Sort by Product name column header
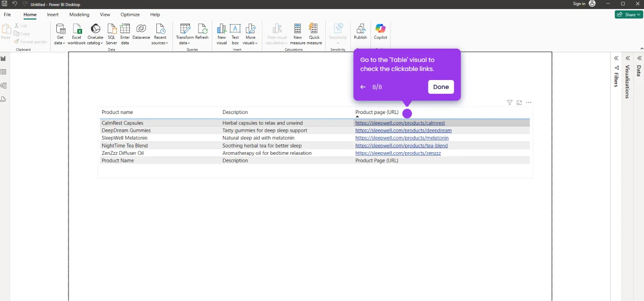The width and height of the screenshot is (644, 301). [x=117, y=112]
